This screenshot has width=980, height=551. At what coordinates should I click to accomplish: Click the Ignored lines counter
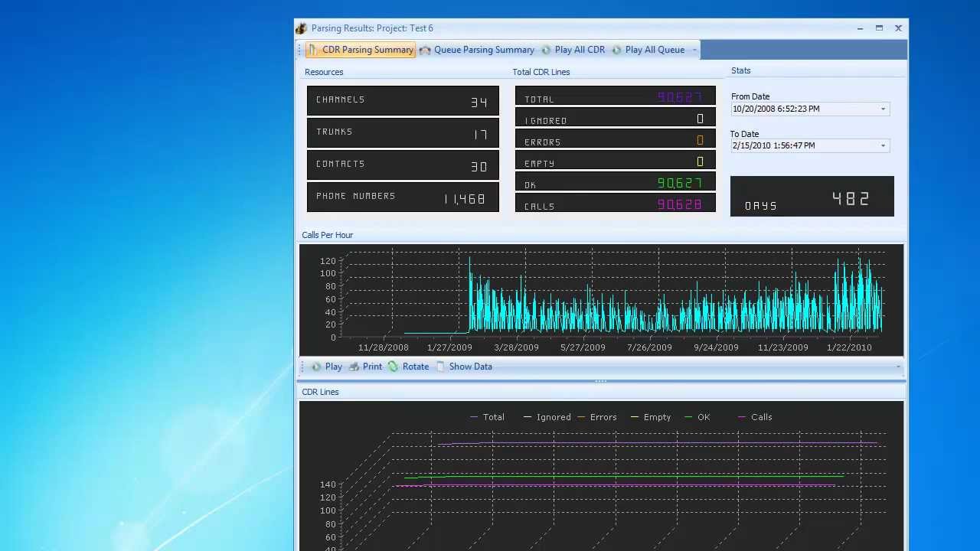[x=616, y=117]
